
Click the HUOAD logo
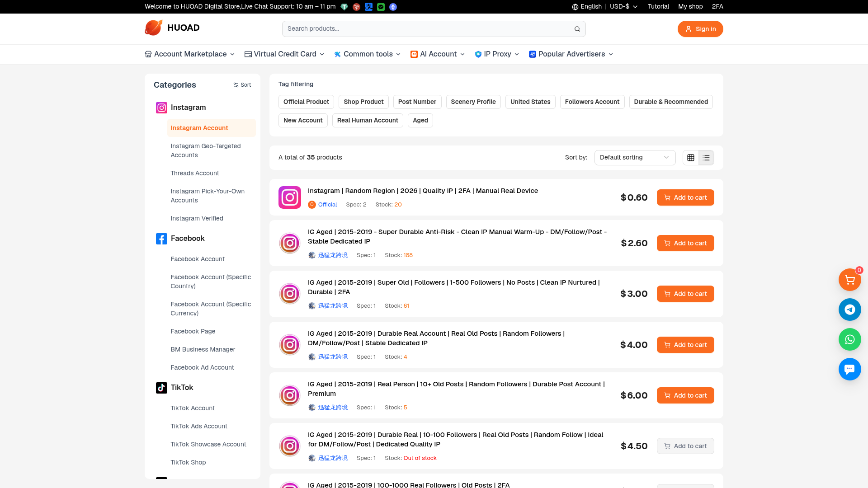click(172, 28)
